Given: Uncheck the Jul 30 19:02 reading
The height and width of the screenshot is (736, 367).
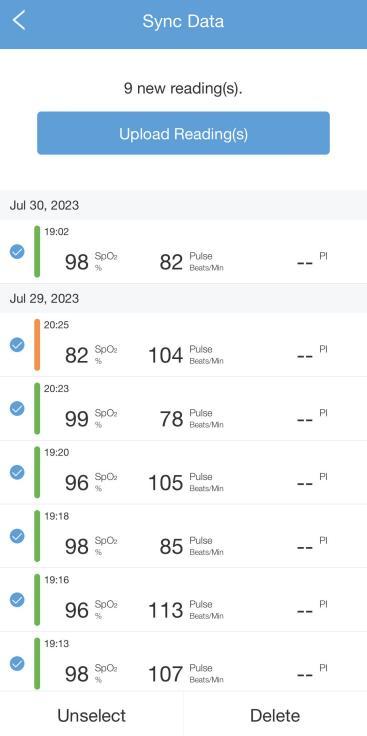Looking at the screenshot, I should pyautogui.click(x=17, y=252).
